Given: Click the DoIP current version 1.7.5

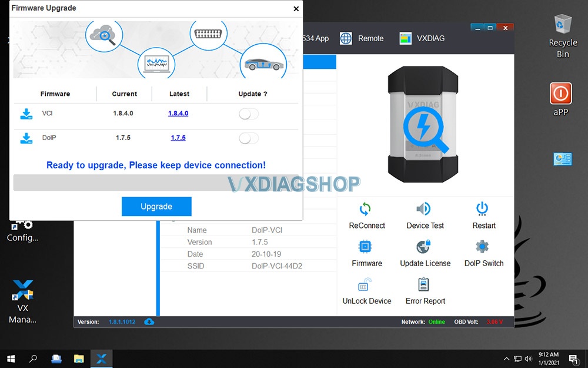Looking at the screenshot, I should (123, 137).
